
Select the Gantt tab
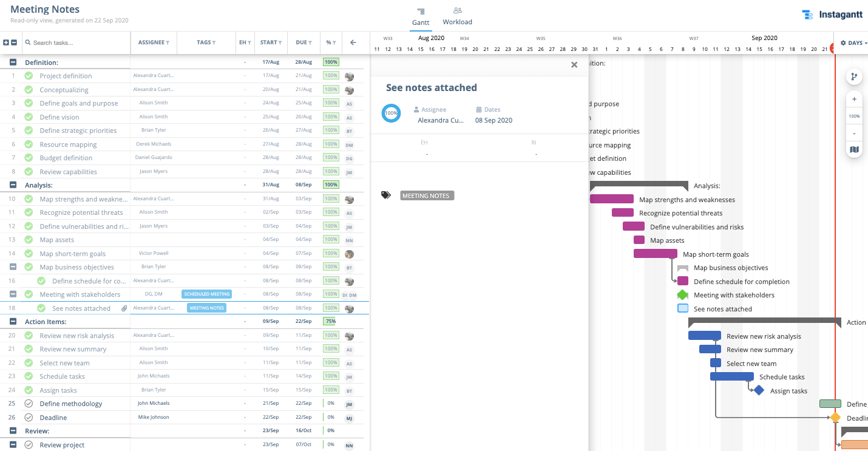pyautogui.click(x=421, y=16)
